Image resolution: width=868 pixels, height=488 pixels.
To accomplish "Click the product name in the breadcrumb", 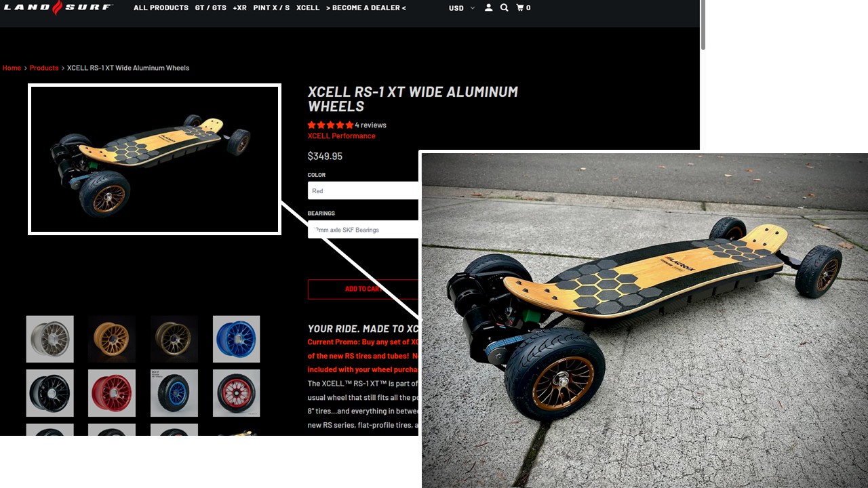I will 128,68.
